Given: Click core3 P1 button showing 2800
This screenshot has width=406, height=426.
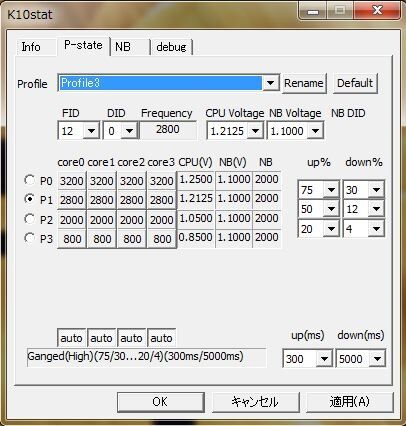Looking at the screenshot, I should click(162, 200).
